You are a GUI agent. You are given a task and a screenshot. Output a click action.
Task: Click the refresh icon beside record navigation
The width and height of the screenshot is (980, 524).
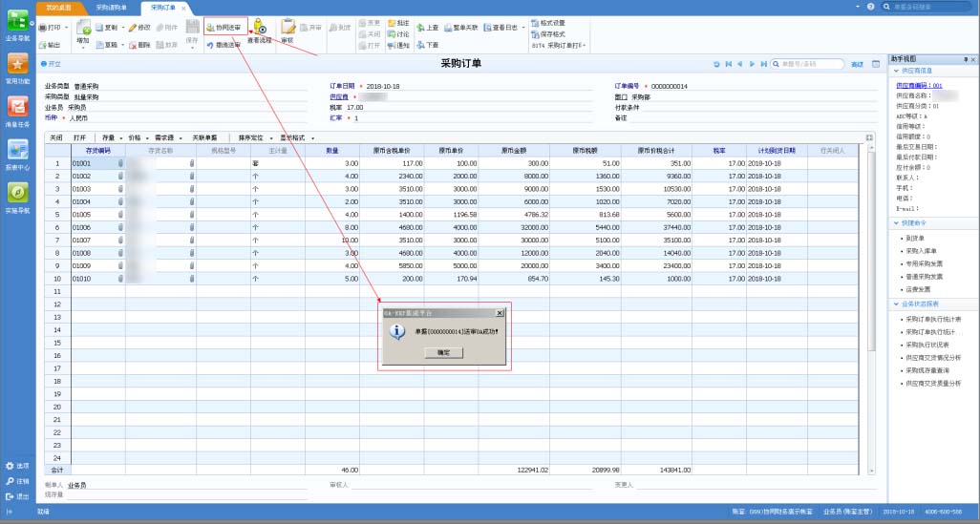click(x=717, y=64)
